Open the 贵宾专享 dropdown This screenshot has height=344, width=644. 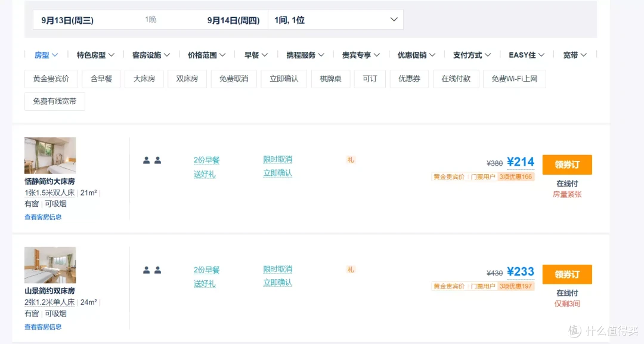click(x=361, y=55)
